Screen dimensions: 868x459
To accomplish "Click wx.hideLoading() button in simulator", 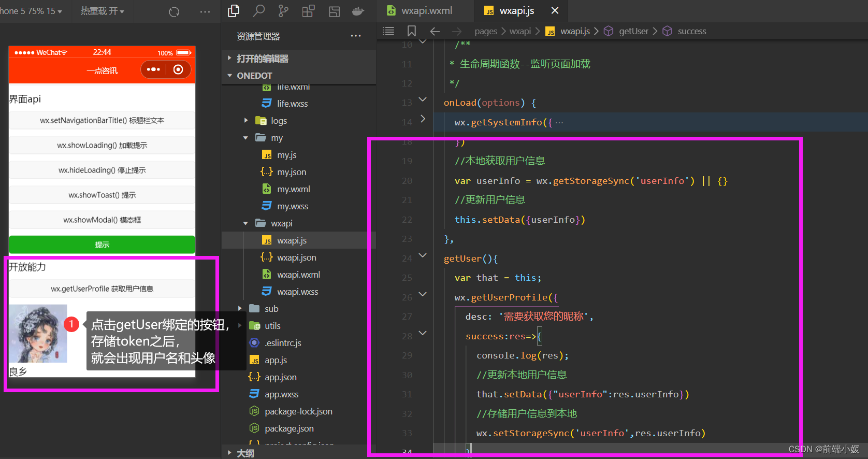I will [102, 170].
